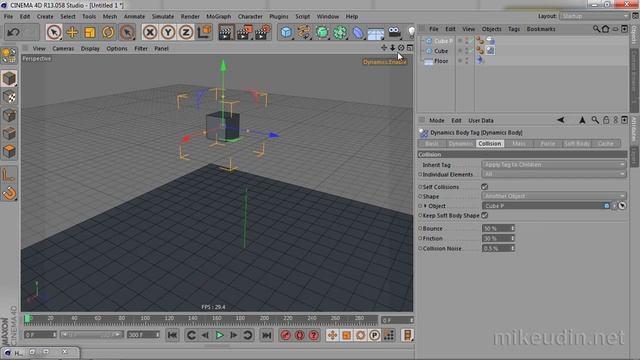
Task: Open the camera objects icon
Action: pos(394,32)
